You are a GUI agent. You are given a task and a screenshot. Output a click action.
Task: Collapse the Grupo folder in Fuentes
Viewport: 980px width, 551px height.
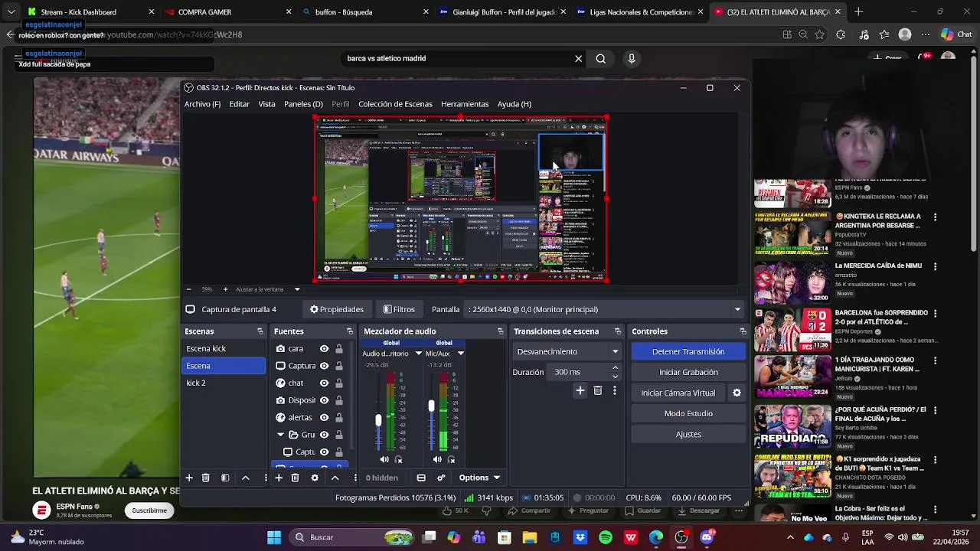281,435
